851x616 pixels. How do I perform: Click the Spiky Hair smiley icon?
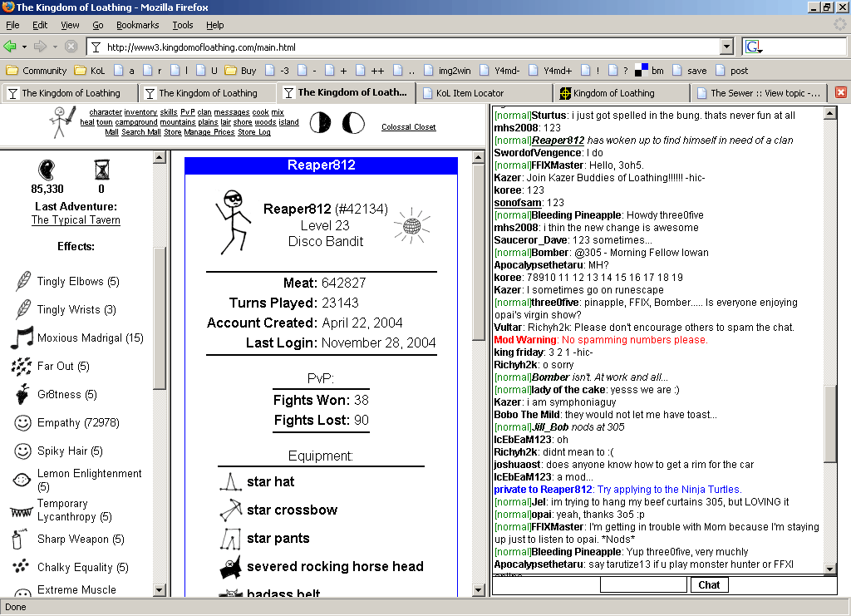22,451
